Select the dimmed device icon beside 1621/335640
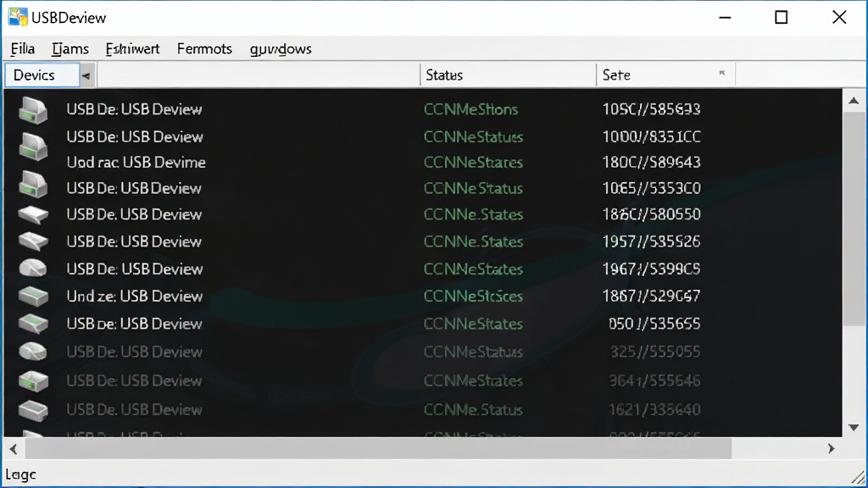The height and width of the screenshot is (488, 868). pos(33,410)
